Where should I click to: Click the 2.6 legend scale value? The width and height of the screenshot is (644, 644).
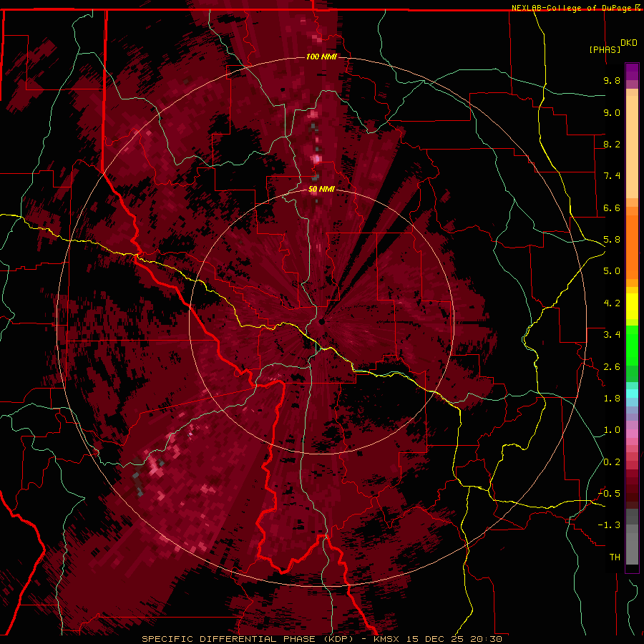tap(612, 366)
